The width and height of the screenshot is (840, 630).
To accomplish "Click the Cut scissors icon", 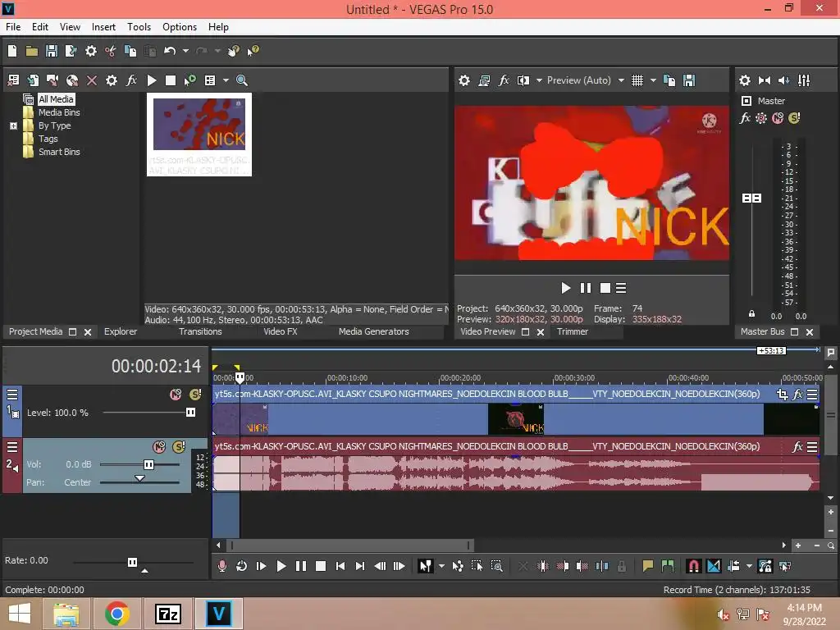I will (111, 51).
